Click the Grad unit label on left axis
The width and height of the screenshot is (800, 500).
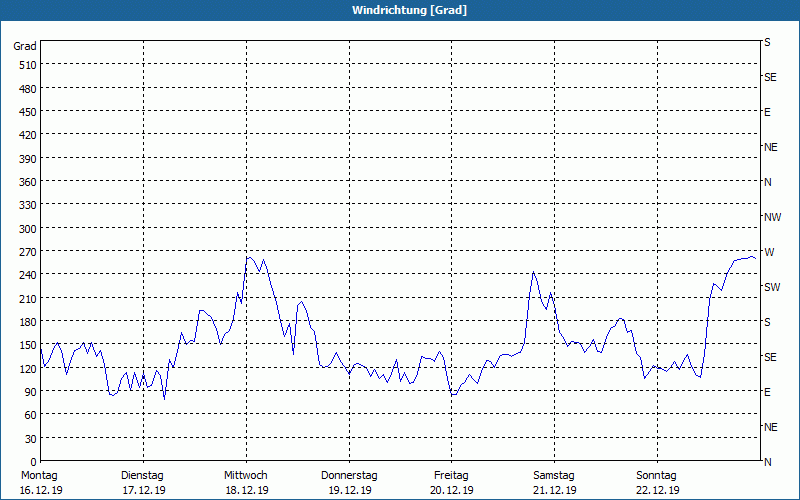(25, 46)
